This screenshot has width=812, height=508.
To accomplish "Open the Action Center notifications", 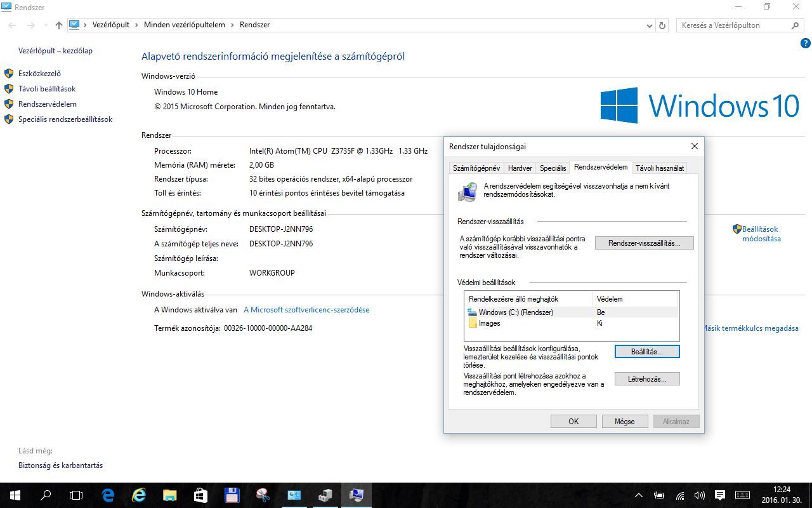I will point(720,495).
